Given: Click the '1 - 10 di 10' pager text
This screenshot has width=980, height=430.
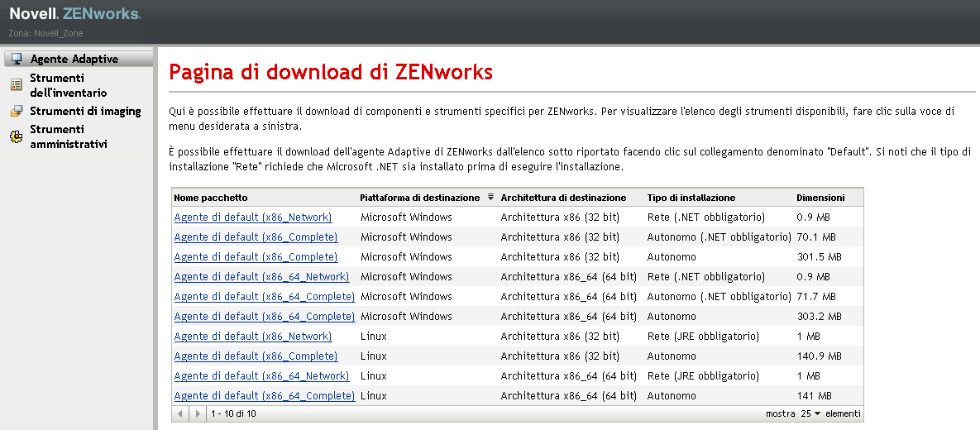Looking at the screenshot, I should (x=233, y=413).
